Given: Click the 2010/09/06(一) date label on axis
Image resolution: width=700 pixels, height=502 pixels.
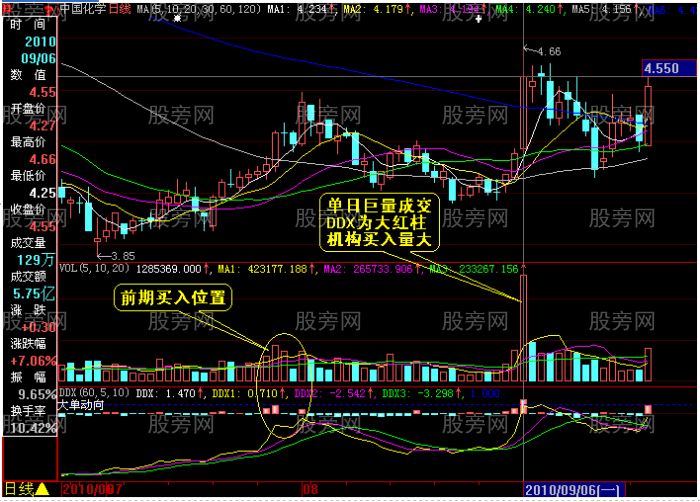Looking at the screenshot, I should (572, 490).
